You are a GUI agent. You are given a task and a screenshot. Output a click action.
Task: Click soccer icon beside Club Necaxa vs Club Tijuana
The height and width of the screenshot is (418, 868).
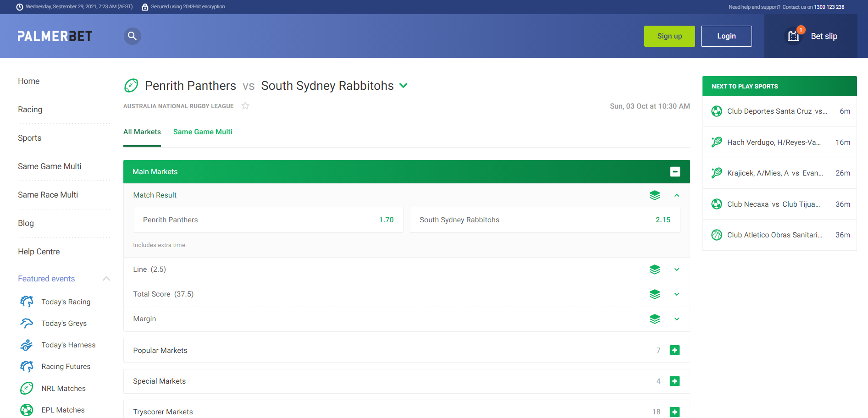point(717,204)
